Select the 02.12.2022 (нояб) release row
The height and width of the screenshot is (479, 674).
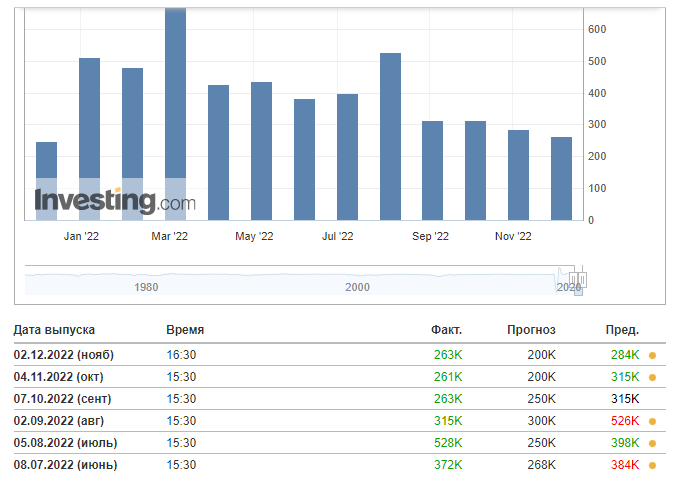point(340,355)
